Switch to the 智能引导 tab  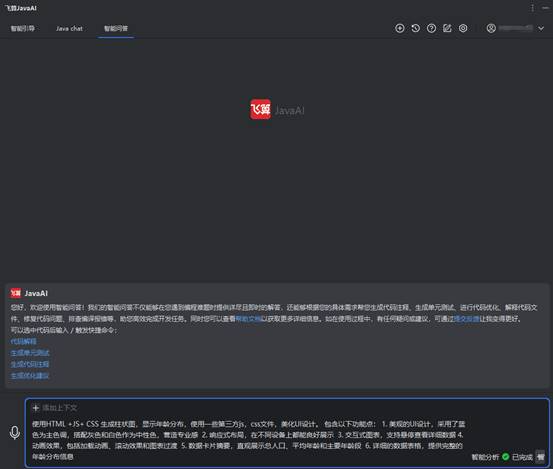coord(23,29)
